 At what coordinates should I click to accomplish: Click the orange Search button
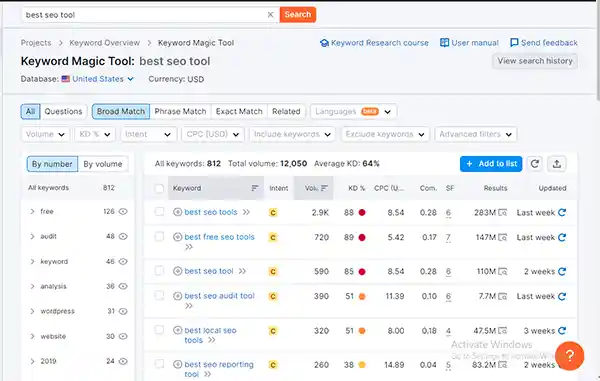pos(298,15)
